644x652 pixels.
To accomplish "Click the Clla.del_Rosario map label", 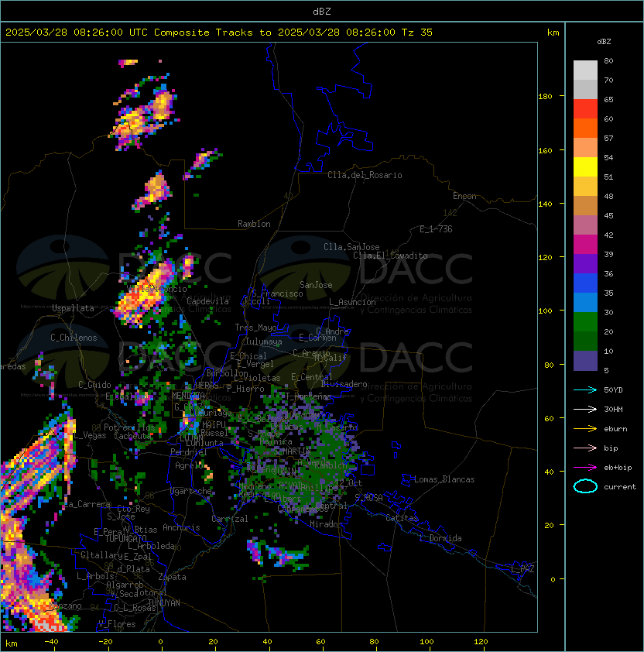I will coord(365,175).
